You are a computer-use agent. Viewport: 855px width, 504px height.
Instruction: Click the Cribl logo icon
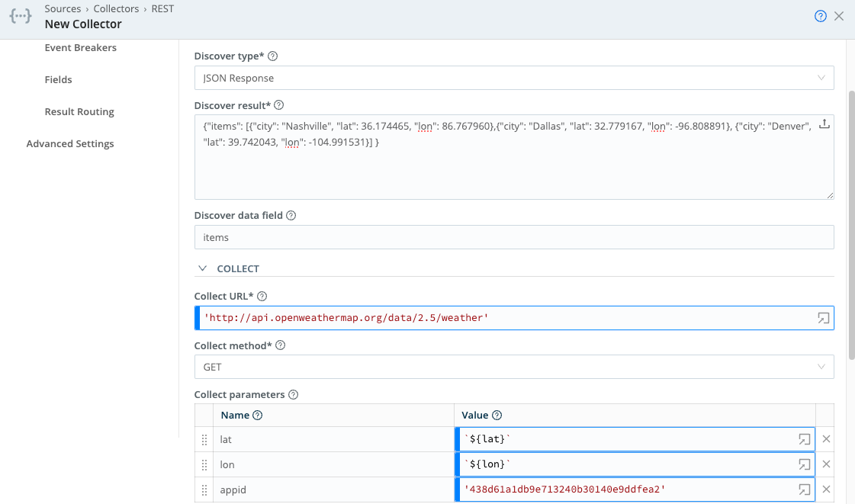(x=20, y=16)
